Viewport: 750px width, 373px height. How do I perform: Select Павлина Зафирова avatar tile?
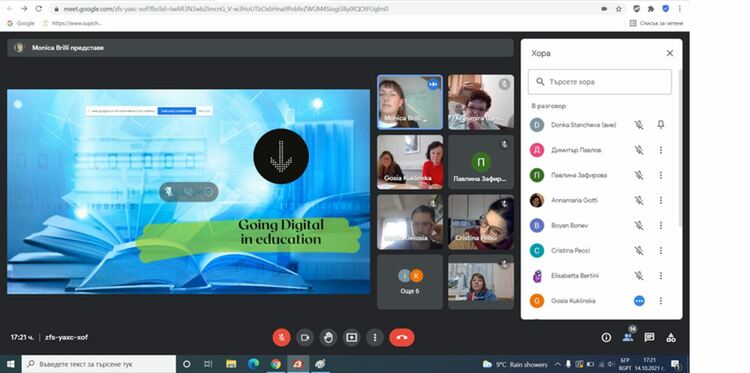pyautogui.click(x=481, y=162)
